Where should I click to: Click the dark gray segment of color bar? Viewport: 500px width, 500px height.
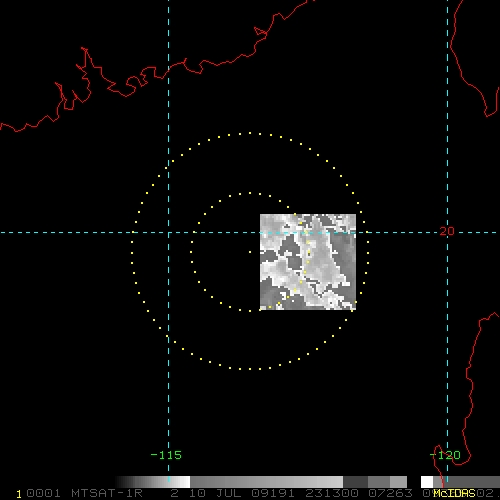[x=355, y=482]
